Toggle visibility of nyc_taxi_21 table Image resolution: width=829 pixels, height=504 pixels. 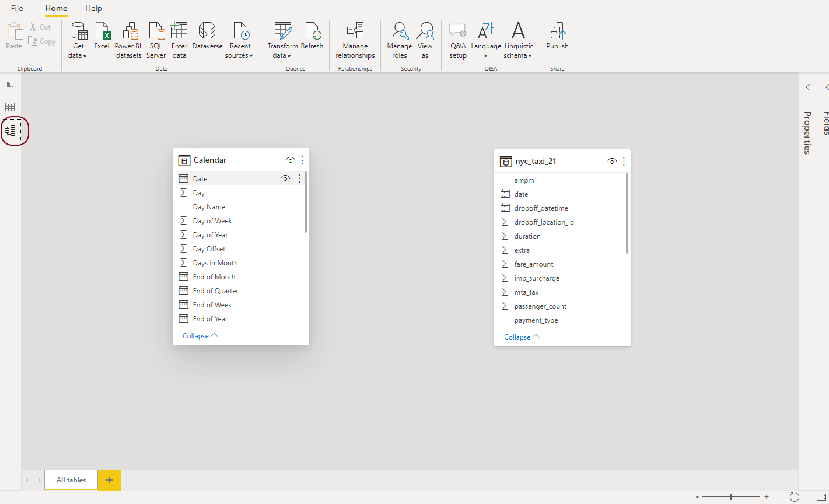[x=611, y=162]
